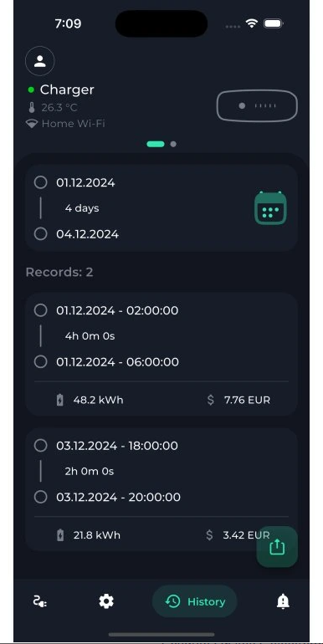323x644 pixels.
Task: Tap the thermometer temperature icon
Action: pos(32,108)
